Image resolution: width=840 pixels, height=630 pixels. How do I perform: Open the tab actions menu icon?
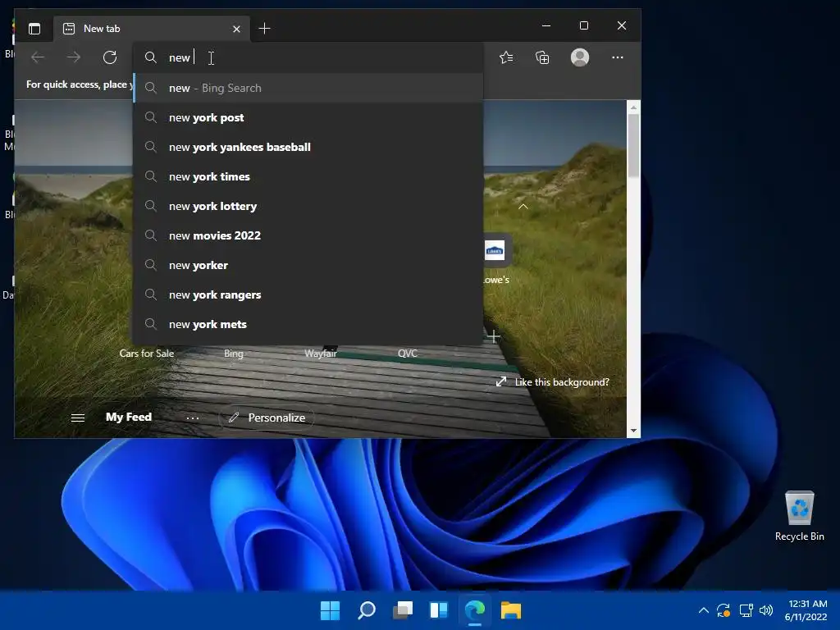(x=34, y=29)
